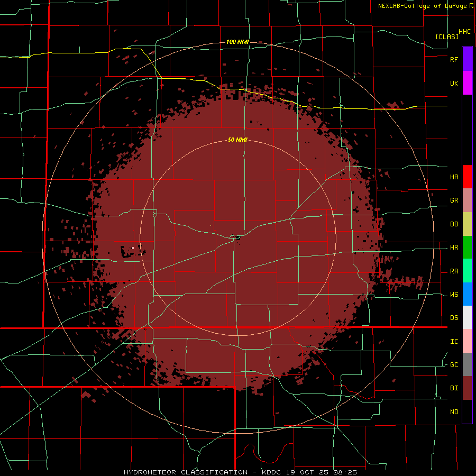This screenshot has width=476, height=476.
Task: Click the ND legend label
Action: pos(454,412)
